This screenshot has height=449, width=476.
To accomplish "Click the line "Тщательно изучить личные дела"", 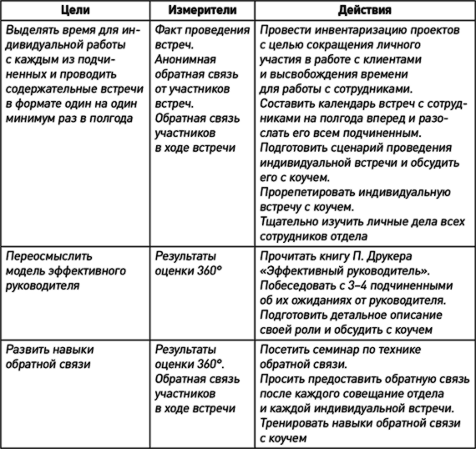I will coord(362,222).
